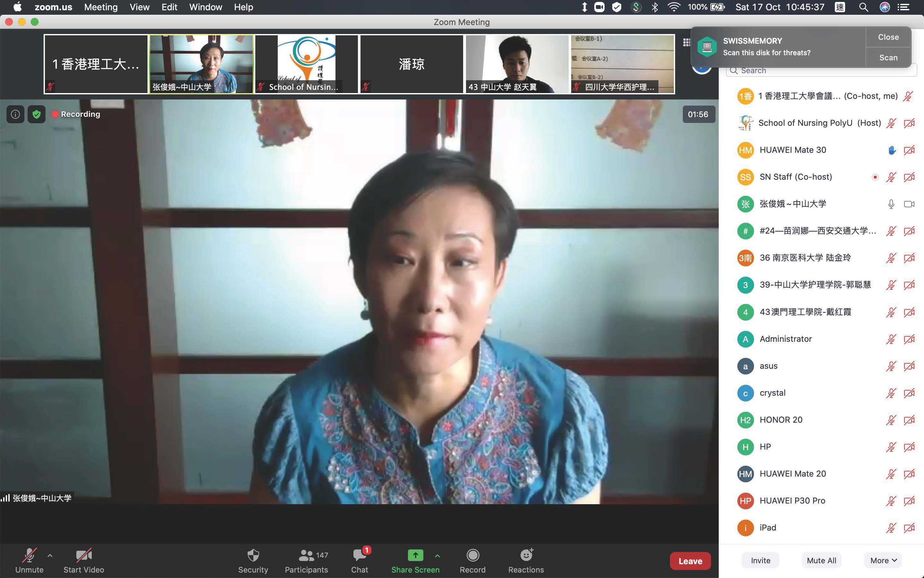Switch to gallery view grid icon
This screenshot has height=578, width=924.
686,42
